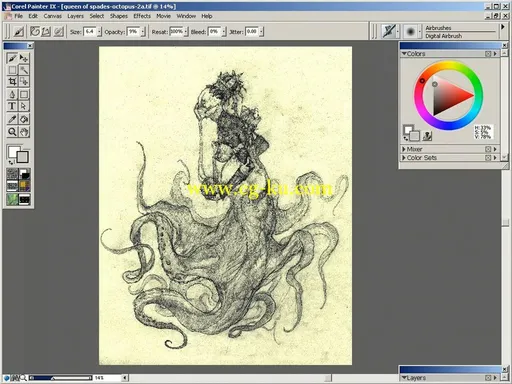The image size is (512, 384).
Task: Select the Shape Selection arrow tool
Action: tap(24, 106)
